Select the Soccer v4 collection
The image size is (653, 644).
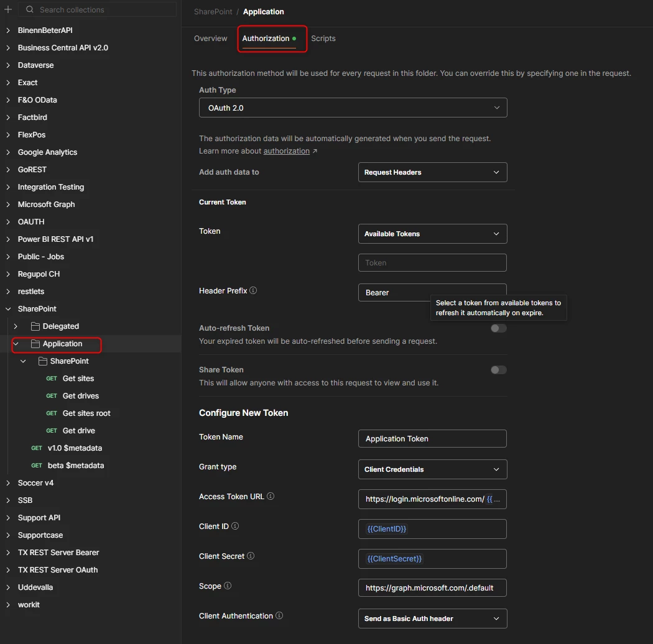click(35, 483)
